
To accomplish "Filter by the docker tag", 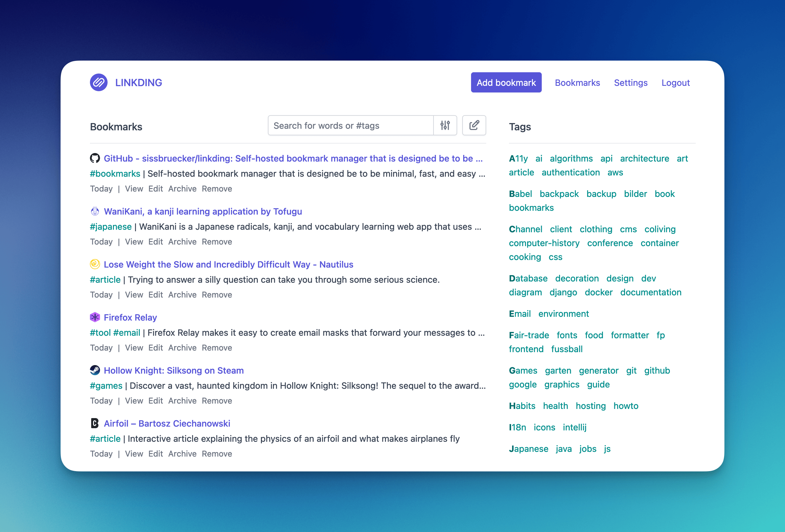I will tap(599, 293).
